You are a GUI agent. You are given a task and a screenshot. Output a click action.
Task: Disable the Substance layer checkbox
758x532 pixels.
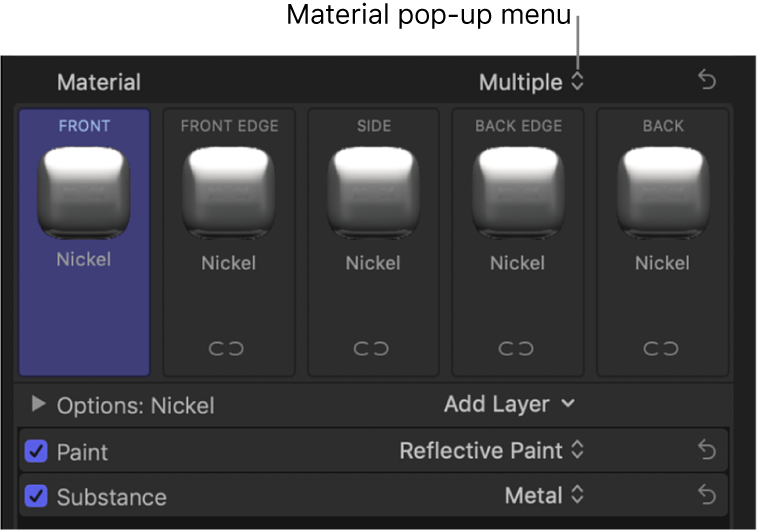tap(36, 496)
